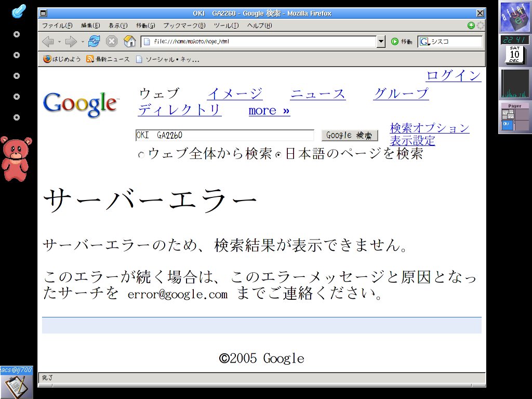The width and height of the screenshot is (532, 399).
Task: Follow the イメージ link
Action: point(235,94)
